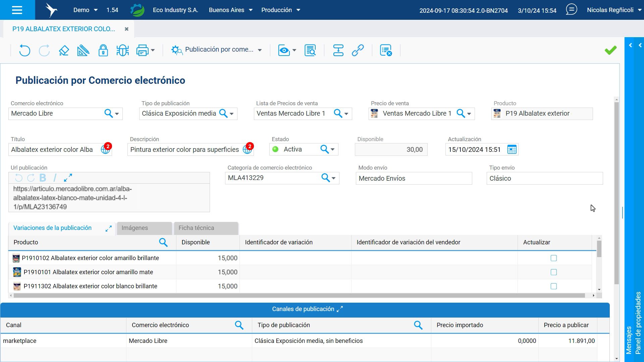
Task: Click the bug debug icon
Action: coord(122,50)
